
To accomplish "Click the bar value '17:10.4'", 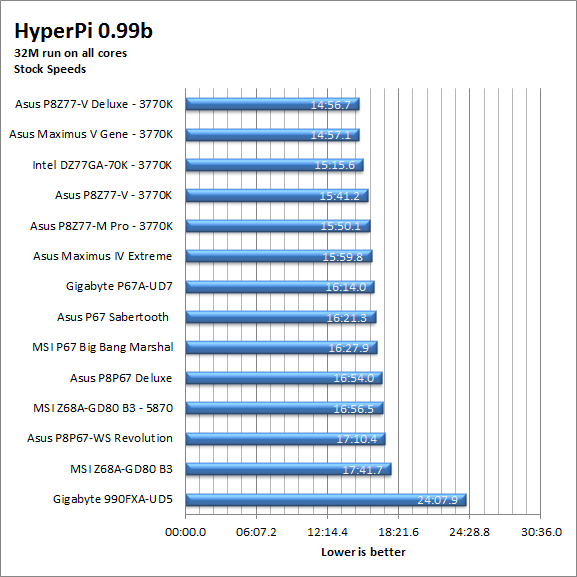I will 357,439.
